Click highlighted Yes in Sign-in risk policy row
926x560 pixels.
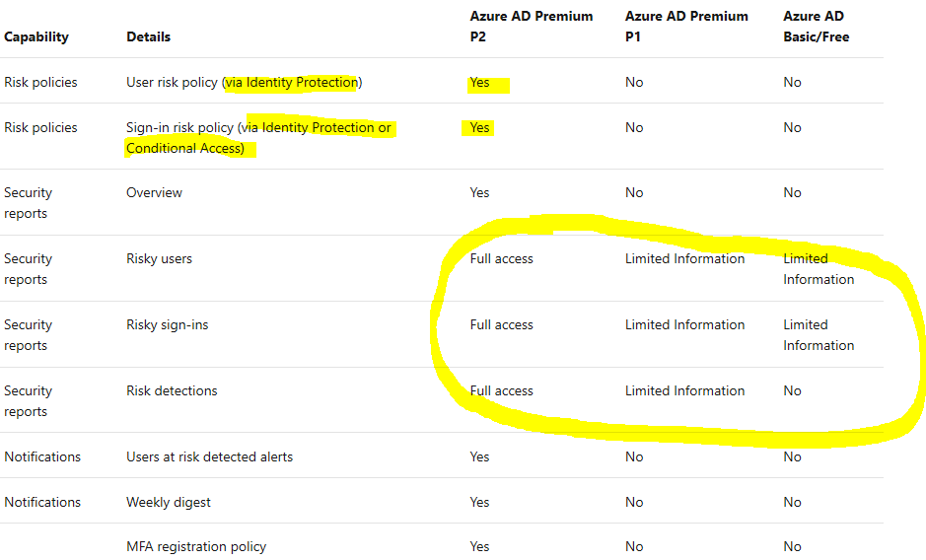(x=480, y=128)
